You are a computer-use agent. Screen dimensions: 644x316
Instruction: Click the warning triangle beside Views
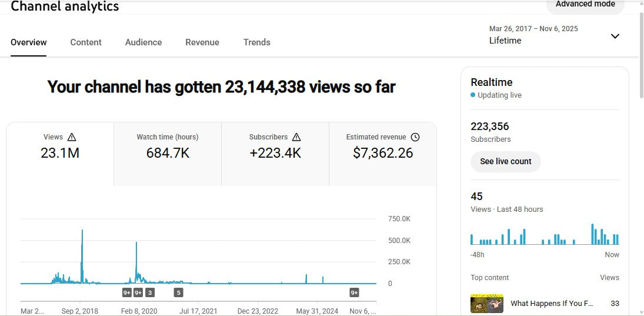coord(72,137)
